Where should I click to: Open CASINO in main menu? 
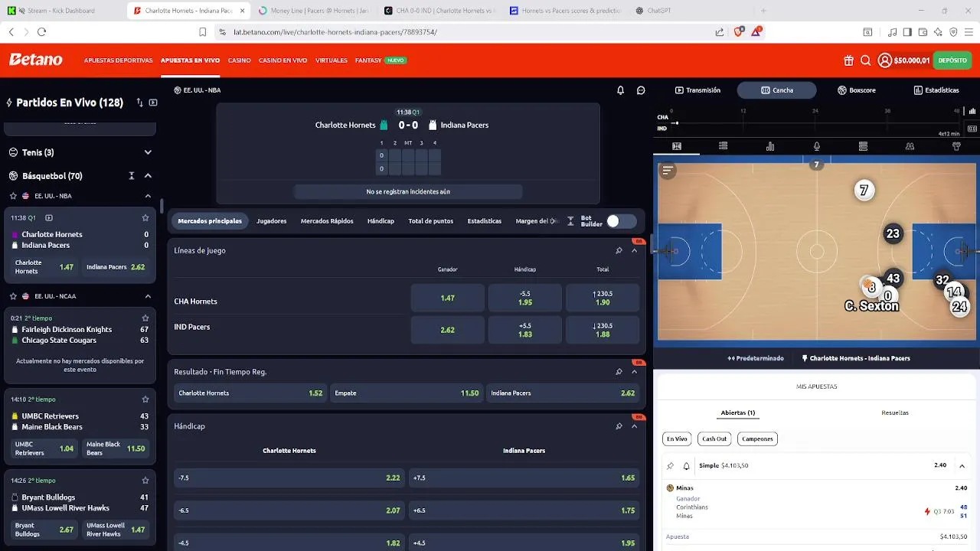(x=239, y=60)
